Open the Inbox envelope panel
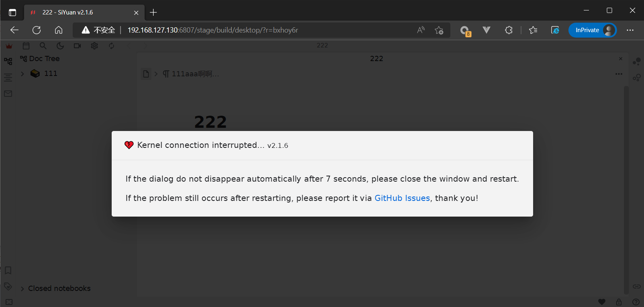Screen dimensions: 644x307 tap(8, 94)
